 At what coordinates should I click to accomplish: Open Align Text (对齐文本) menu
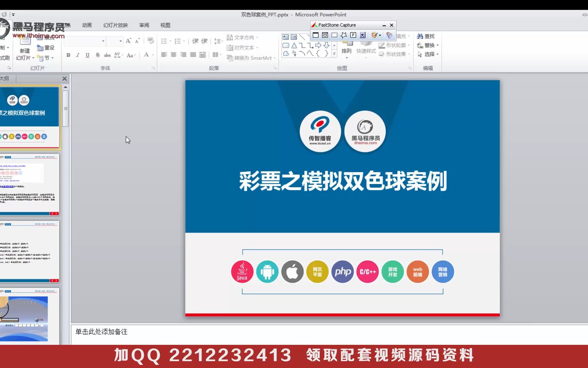(242, 48)
